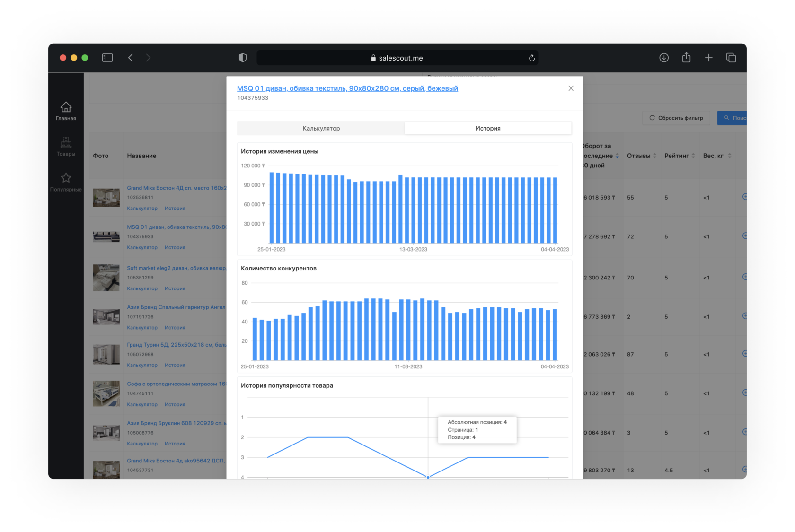
Task: Open the Товары sidebar section
Action: pos(66,147)
